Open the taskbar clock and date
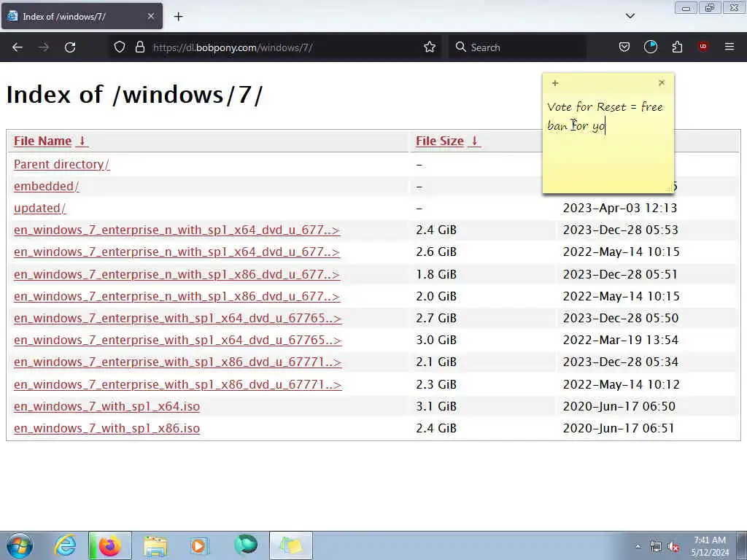 (x=710, y=546)
